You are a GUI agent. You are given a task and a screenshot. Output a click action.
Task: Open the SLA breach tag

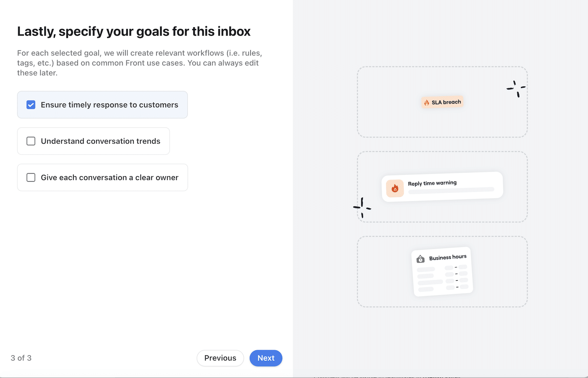pyautogui.click(x=442, y=102)
